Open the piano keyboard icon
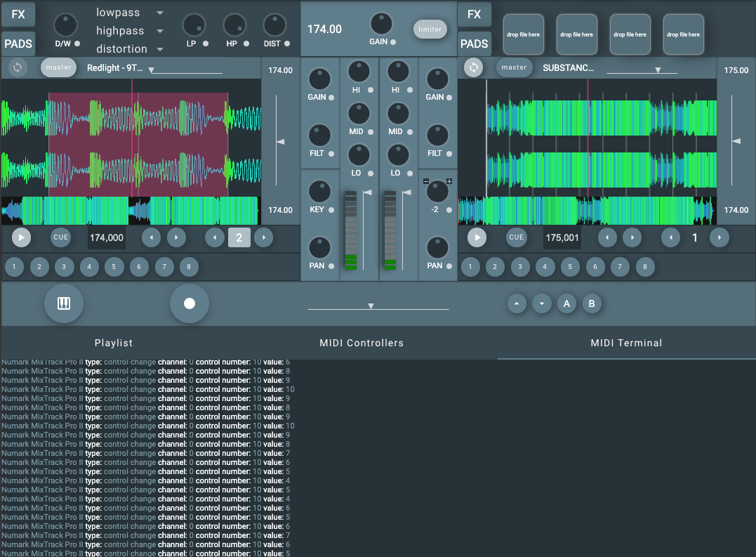This screenshot has width=756, height=557. pos(64,303)
